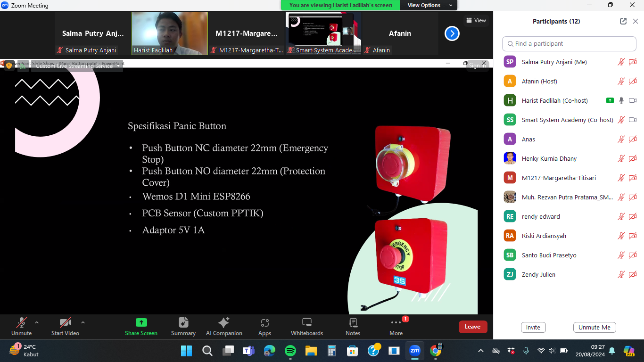Click Afanin (Host) muted microphone icon

coord(621,81)
